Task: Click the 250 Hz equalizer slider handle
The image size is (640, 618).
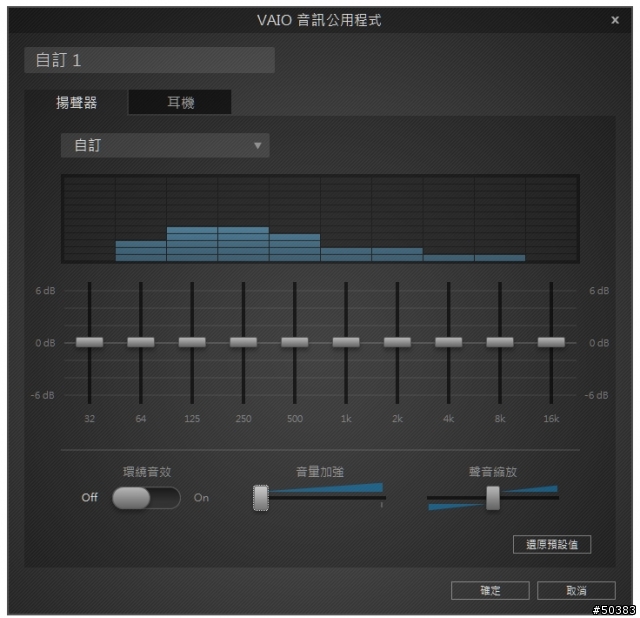Action: 243,342
